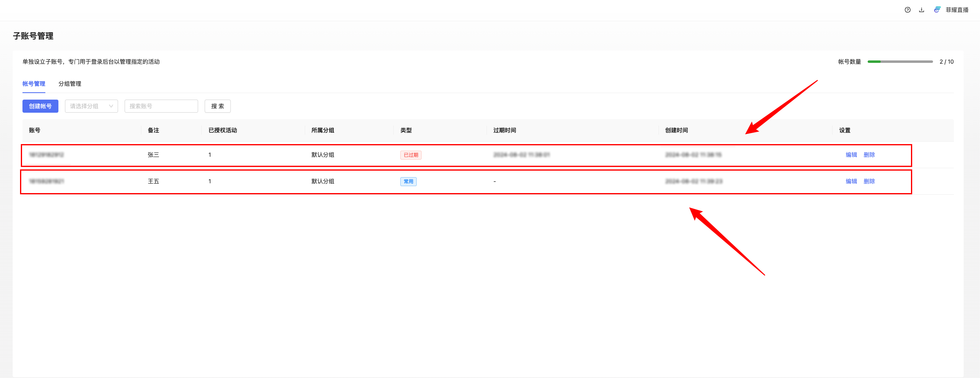Select the 王五 remark cell
980x378 pixels.
153,181
